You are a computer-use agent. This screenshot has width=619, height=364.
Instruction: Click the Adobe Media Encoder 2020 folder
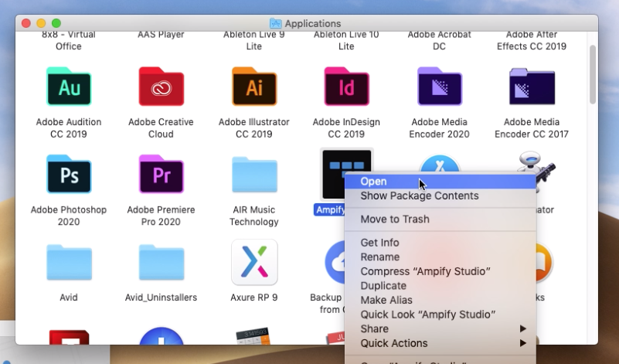tap(440, 87)
